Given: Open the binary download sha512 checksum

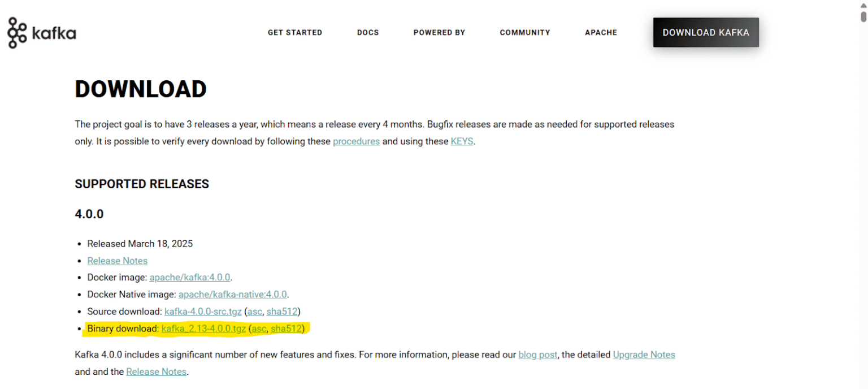Looking at the screenshot, I should tap(286, 329).
